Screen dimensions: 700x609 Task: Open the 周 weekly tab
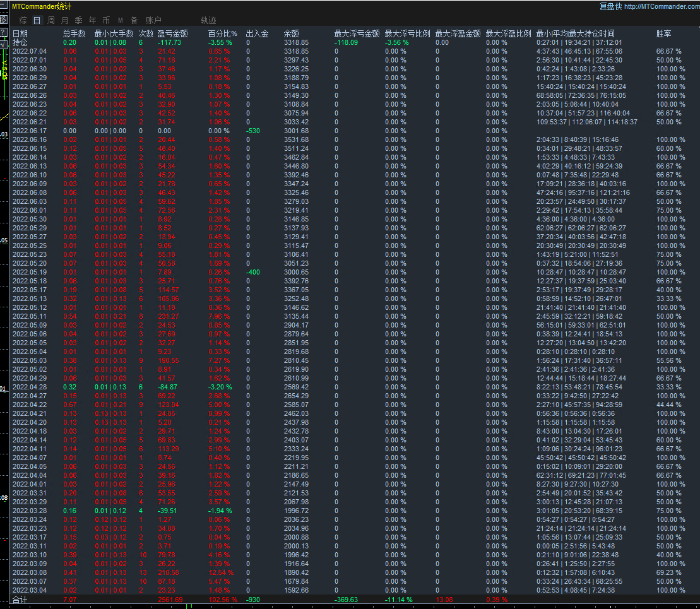point(51,20)
